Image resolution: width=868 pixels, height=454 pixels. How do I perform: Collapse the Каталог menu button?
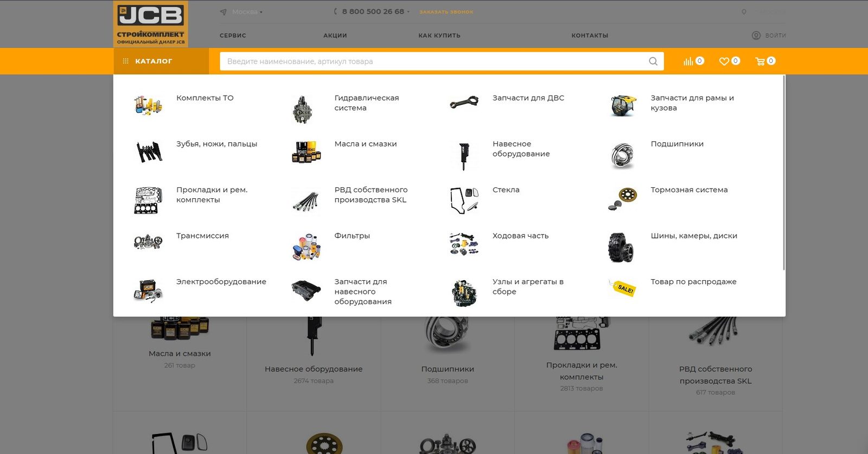(161, 61)
